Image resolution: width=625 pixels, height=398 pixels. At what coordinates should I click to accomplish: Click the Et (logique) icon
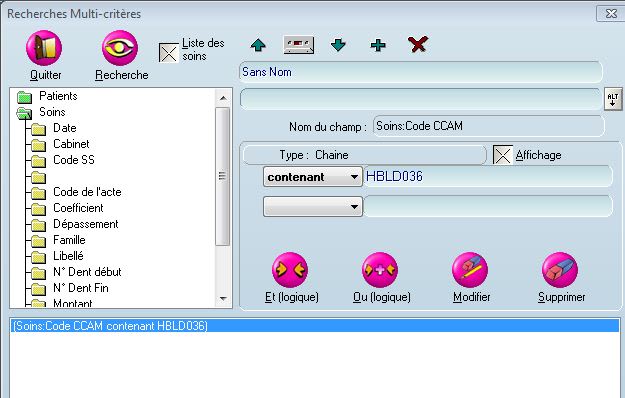(x=290, y=270)
